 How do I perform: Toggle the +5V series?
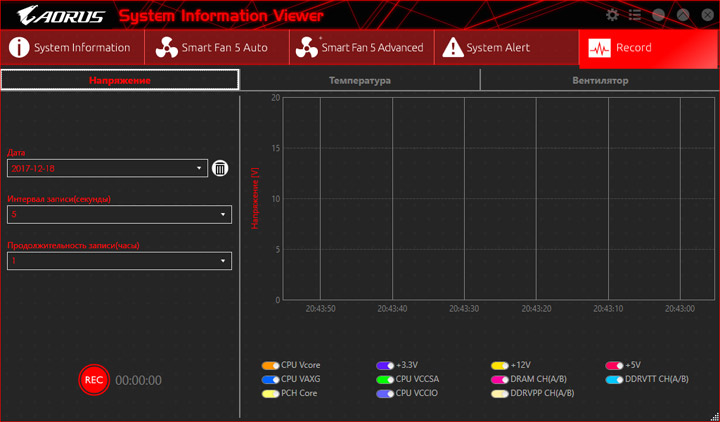[614, 366]
